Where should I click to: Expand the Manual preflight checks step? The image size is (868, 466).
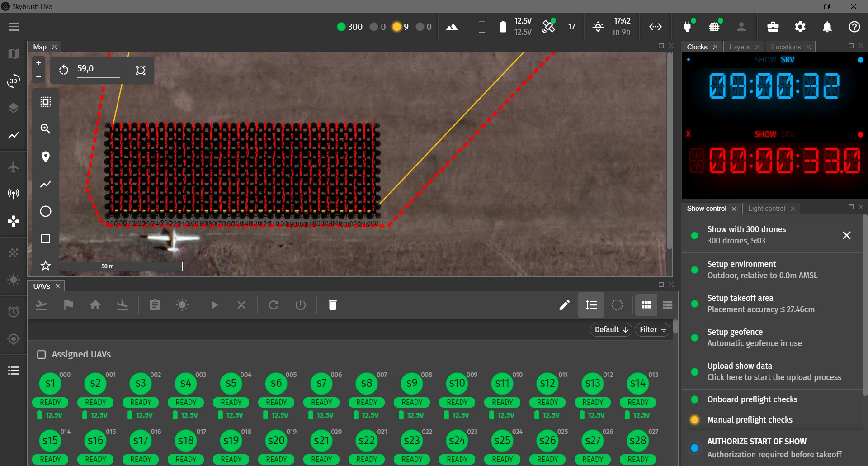pyautogui.click(x=750, y=419)
